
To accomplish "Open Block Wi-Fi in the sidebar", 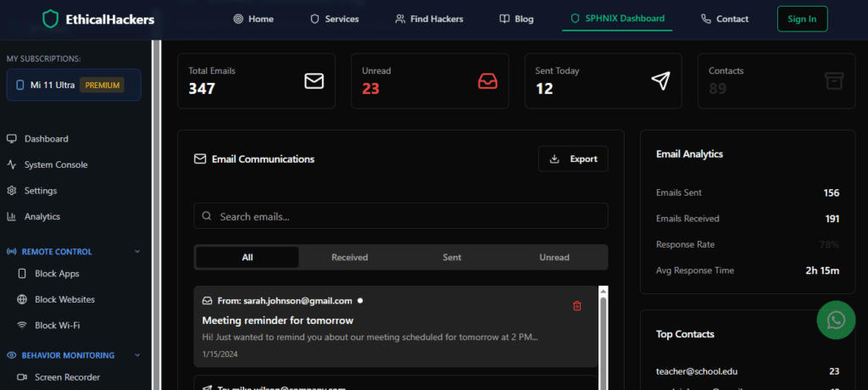I will [58, 325].
